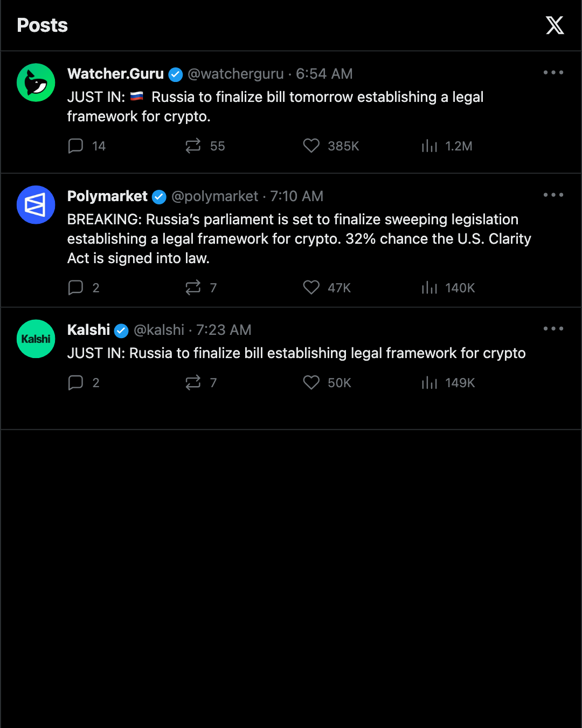This screenshot has height=728, width=582.
Task: Open the Polymarket post's 7:10 AM timestamp
Action: 297,196
